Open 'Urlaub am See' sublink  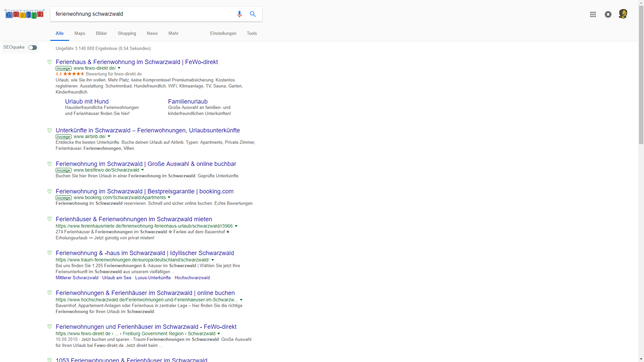coord(117,278)
